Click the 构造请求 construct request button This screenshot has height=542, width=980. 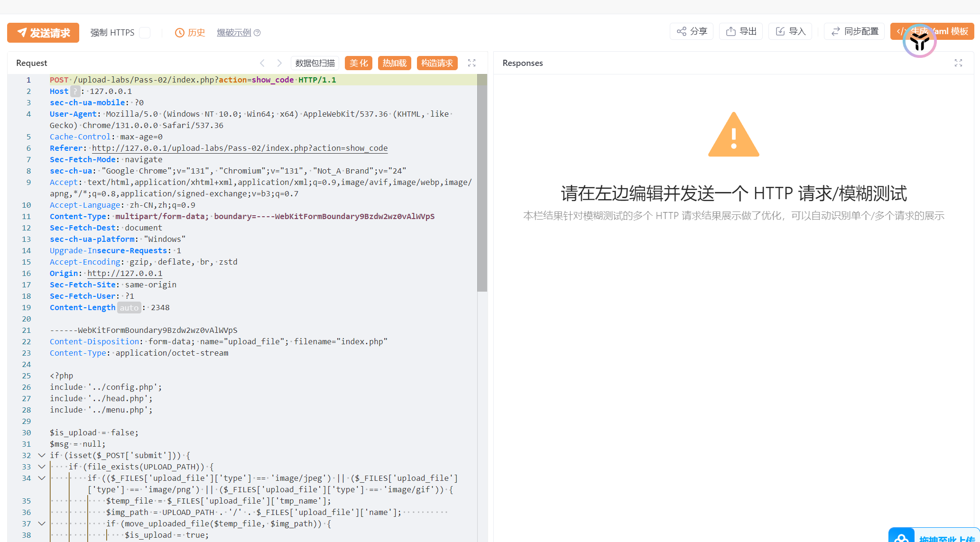tap(437, 63)
